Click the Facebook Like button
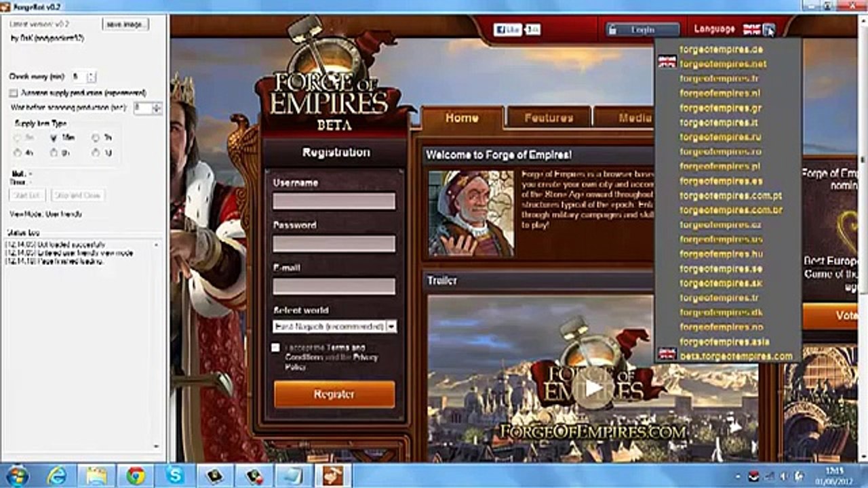 pyautogui.click(x=507, y=30)
